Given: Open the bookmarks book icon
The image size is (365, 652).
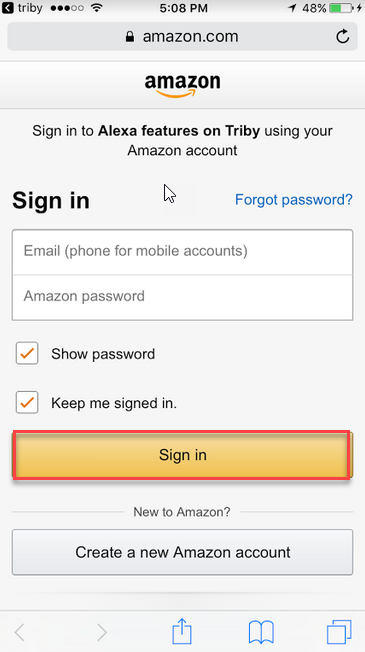Looking at the screenshot, I should click(x=261, y=632).
